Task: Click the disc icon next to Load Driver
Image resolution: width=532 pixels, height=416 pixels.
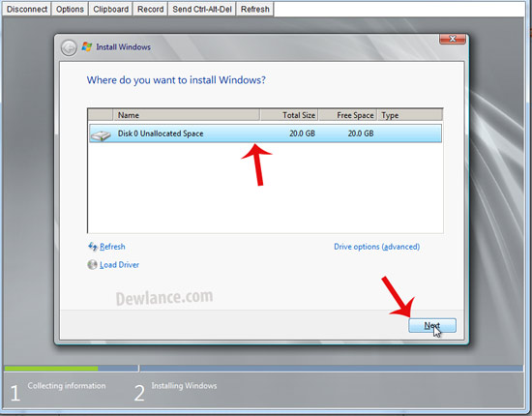Action: pos(92,265)
